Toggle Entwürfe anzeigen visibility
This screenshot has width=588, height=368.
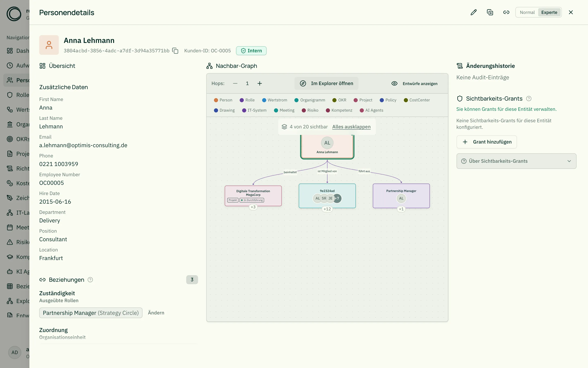click(414, 83)
